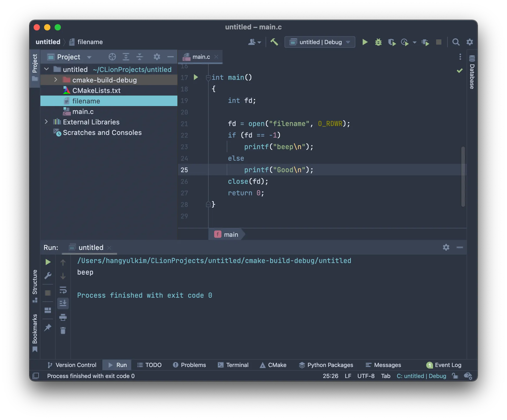
Task: Click Select Opened File crosshair icon
Action: click(x=112, y=57)
